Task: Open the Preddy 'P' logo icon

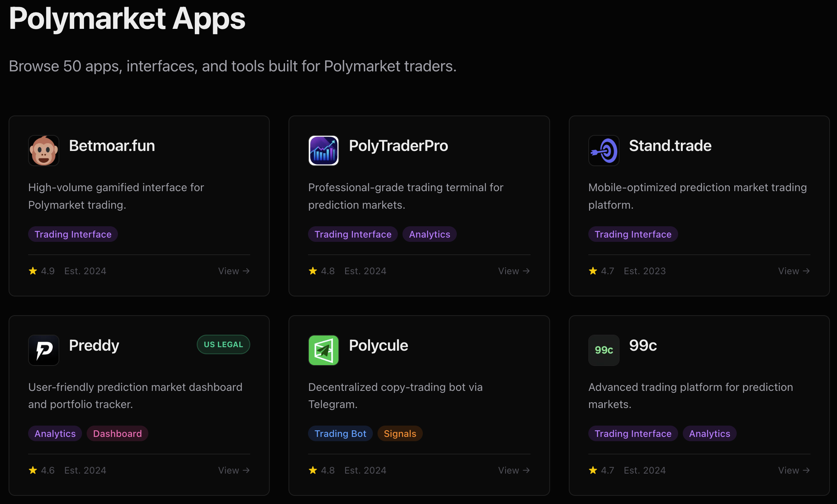Action: (x=44, y=350)
